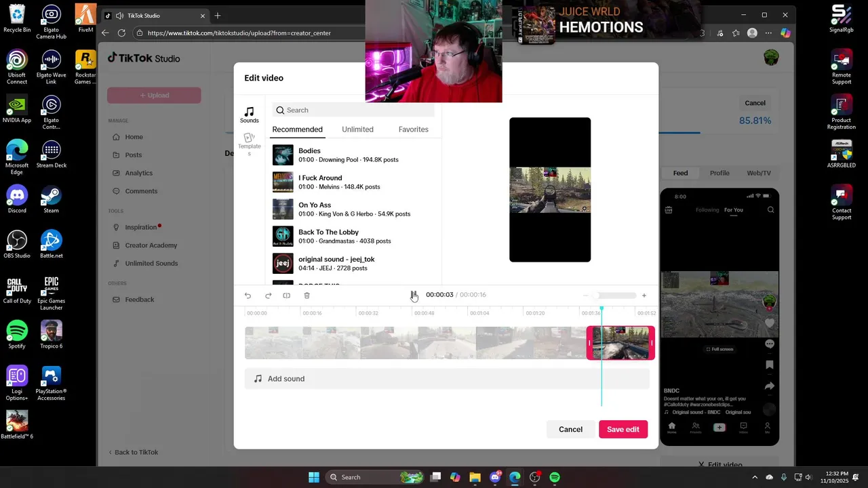Pick the On Yo Ass sound
Viewport: 868px width, 488px height.
(353, 209)
